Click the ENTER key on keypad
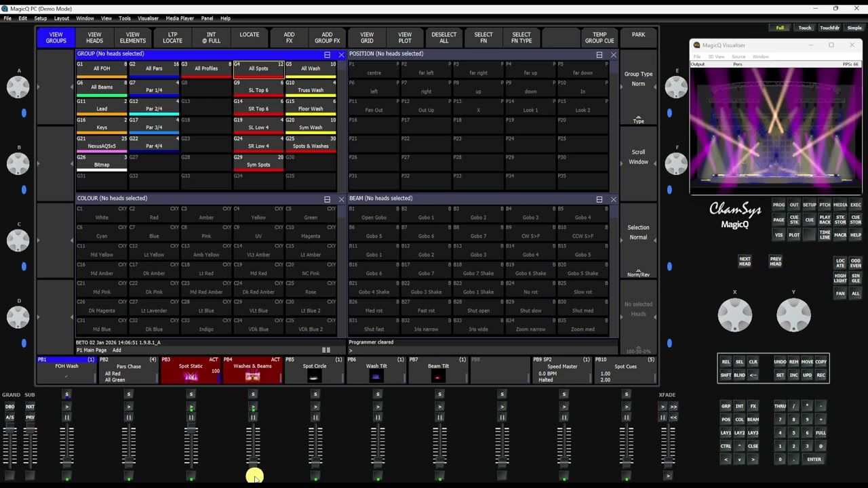 pyautogui.click(x=814, y=460)
